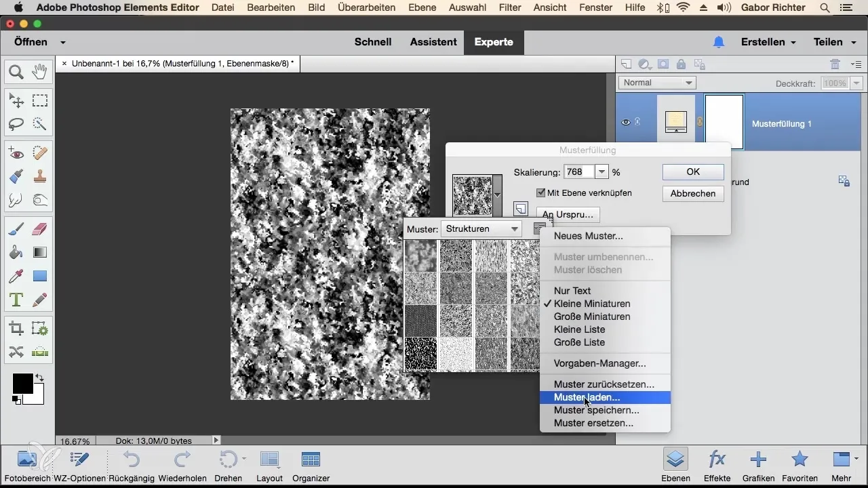Screen dimensions: 868x488
Task: Select the Eyedropper color picker tool
Action: (16, 276)
